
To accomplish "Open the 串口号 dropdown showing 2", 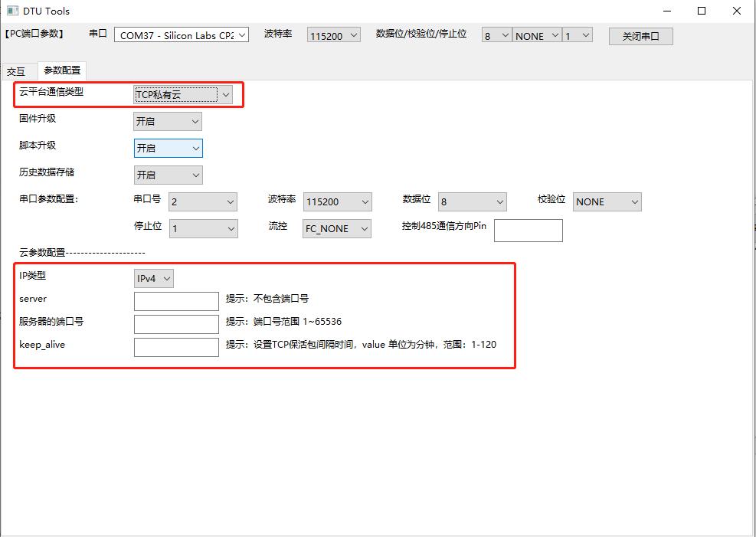I will 203,202.
